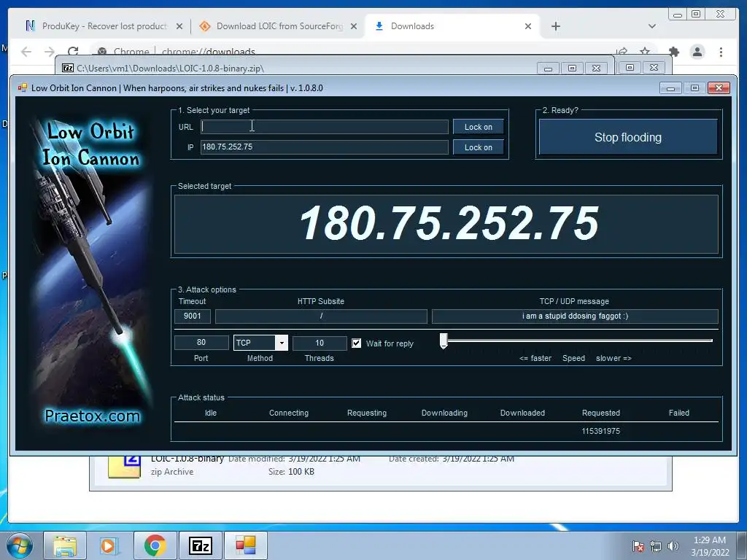This screenshot has width=747, height=560.
Task: Click the Chrome taskbar icon
Action: (x=155, y=545)
